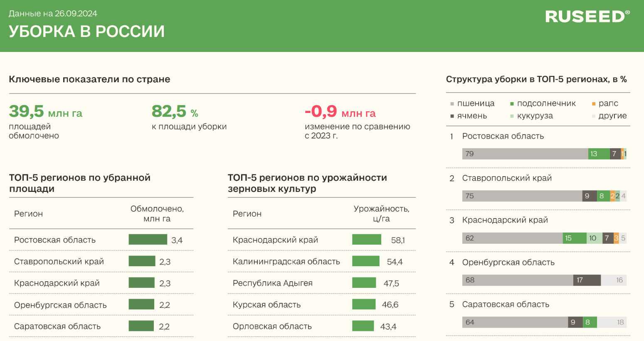Click the Урожайность, ц/га column header
The width and height of the screenshot is (644, 341).
381,213
